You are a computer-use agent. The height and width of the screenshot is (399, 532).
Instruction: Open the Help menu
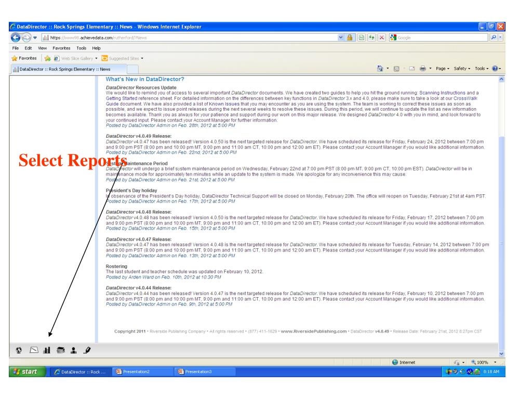[96, 48]
